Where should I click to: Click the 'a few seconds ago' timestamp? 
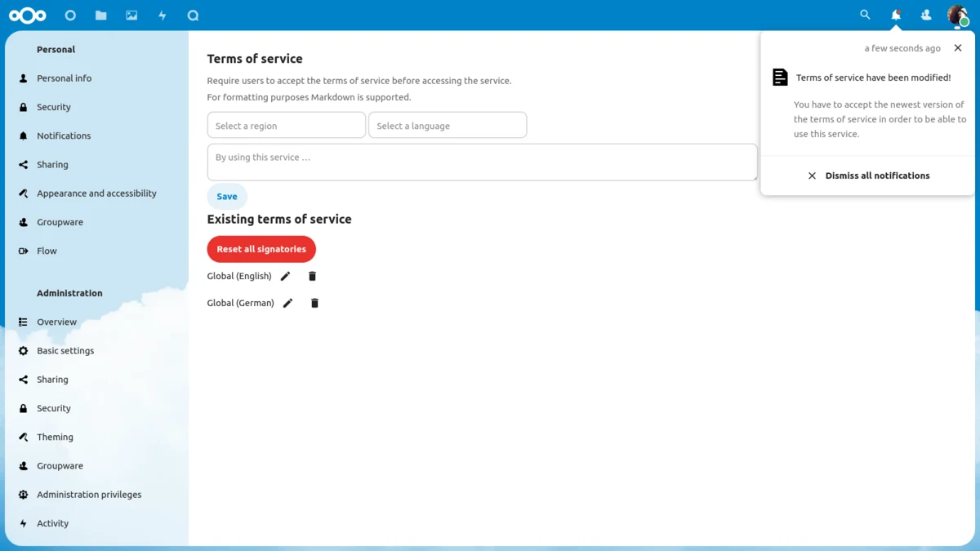click(x=902, y=48)
